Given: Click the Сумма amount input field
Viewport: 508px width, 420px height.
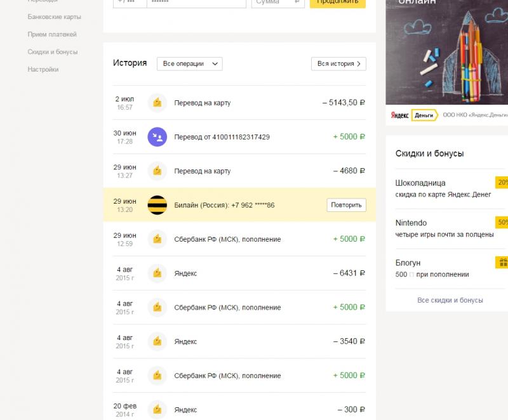Looking at the screenshot, I should click(x=273, y=3).
